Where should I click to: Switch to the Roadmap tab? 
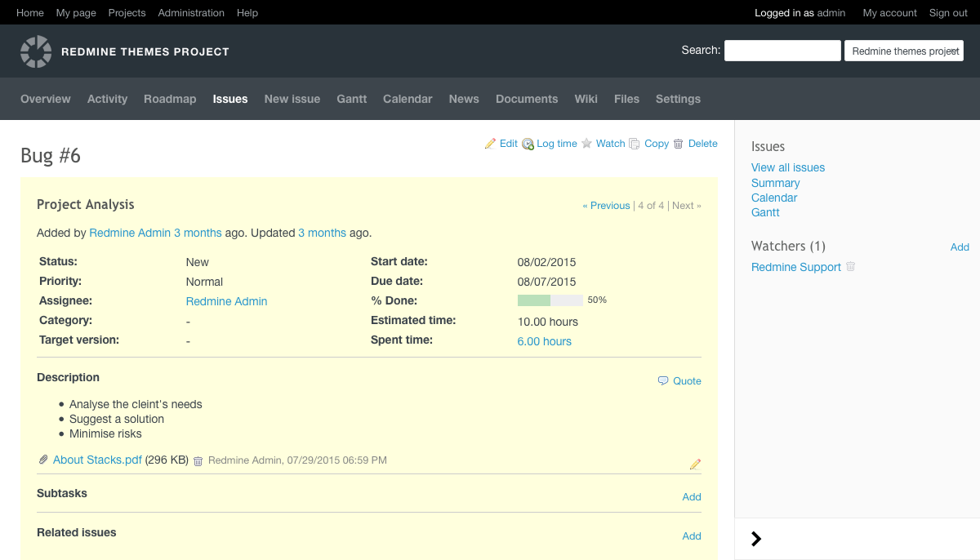[x=170, y=99]
